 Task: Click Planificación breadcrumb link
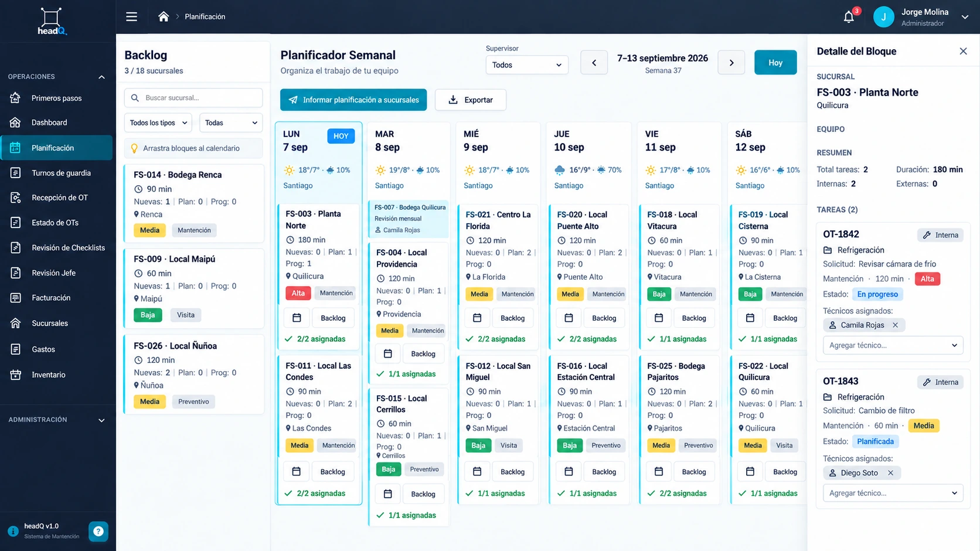click(205, 16)
